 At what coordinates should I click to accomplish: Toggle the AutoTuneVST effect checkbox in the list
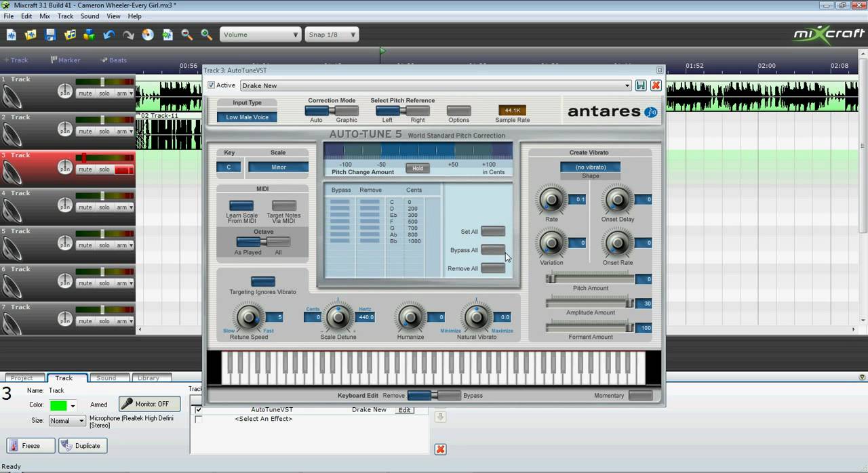[x=198, y=410]
